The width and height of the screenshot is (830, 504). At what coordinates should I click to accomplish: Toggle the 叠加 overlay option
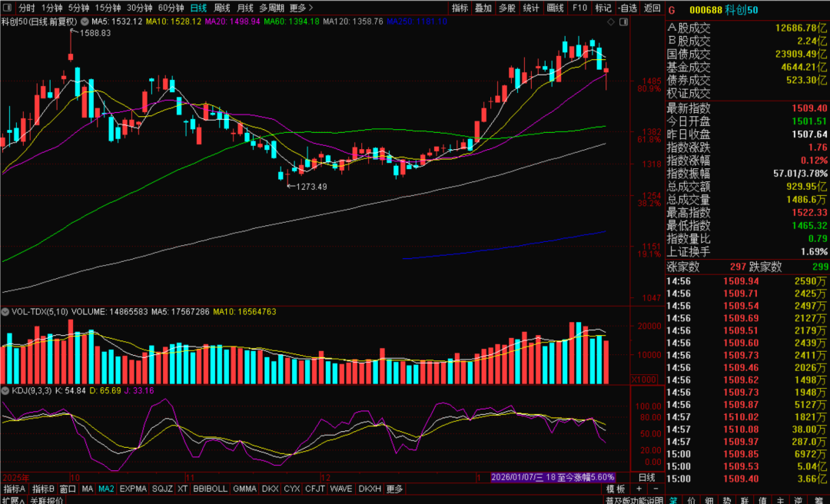(x=483, y=8)
